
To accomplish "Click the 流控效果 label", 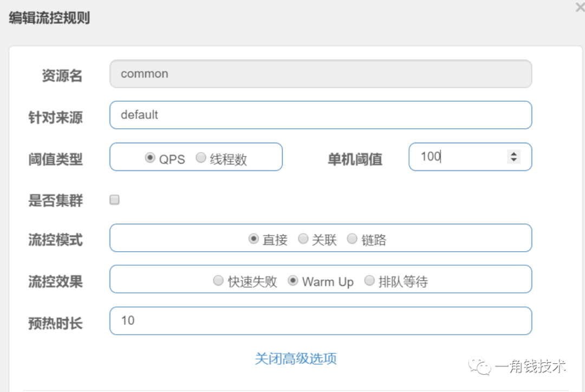I will (55, 282).
